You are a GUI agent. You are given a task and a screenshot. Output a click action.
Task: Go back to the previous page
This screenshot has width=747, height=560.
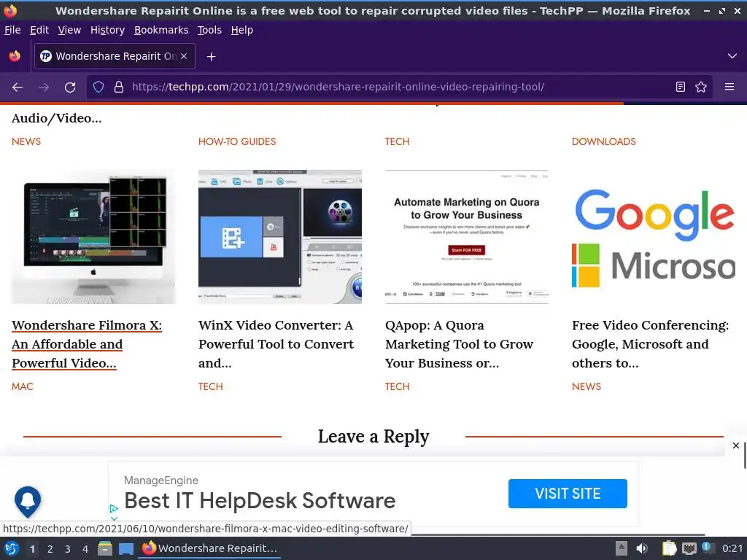(18, 87)
